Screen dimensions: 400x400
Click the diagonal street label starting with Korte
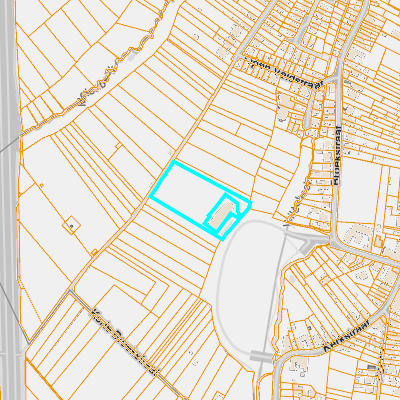coord(124,341)
